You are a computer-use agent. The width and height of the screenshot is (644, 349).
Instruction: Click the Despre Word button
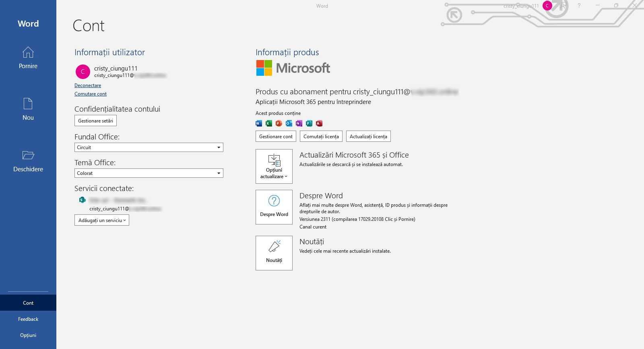(274, 207)
